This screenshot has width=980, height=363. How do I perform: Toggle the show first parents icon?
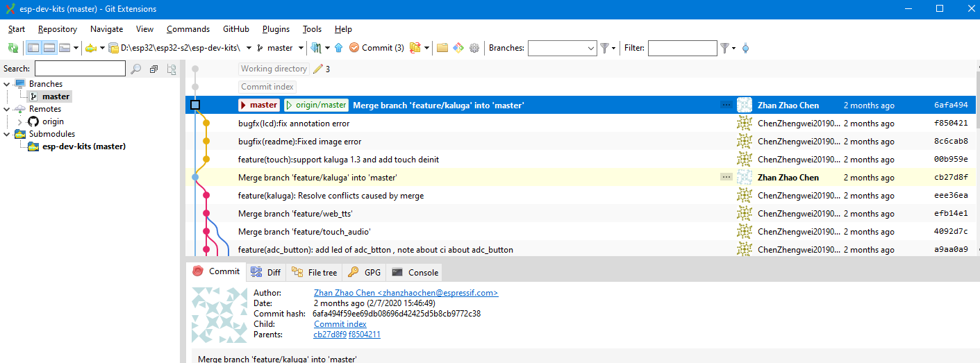(745, 48)
